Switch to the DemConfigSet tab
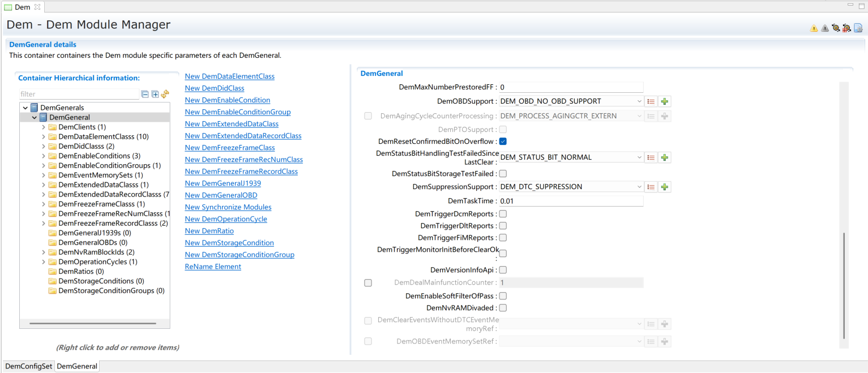 29,366
